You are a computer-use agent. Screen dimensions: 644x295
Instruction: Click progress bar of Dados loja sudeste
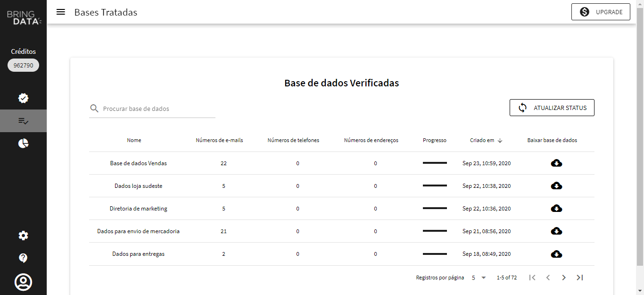435,185
